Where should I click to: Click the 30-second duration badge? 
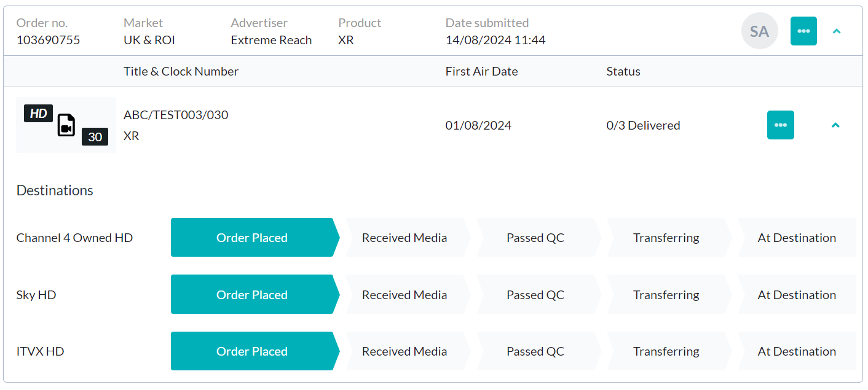(95, 137)
